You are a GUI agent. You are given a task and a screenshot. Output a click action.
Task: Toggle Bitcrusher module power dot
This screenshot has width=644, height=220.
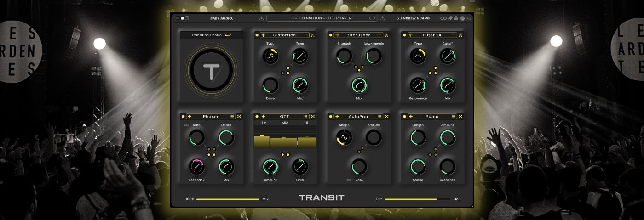click(x=330, y=35)
